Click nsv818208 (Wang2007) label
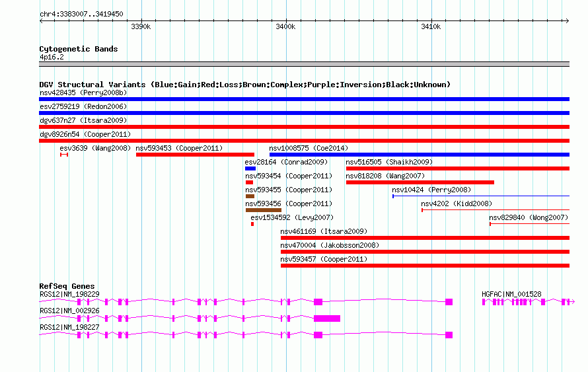Viewport: 588px width, 372px height. pos(385,176)
